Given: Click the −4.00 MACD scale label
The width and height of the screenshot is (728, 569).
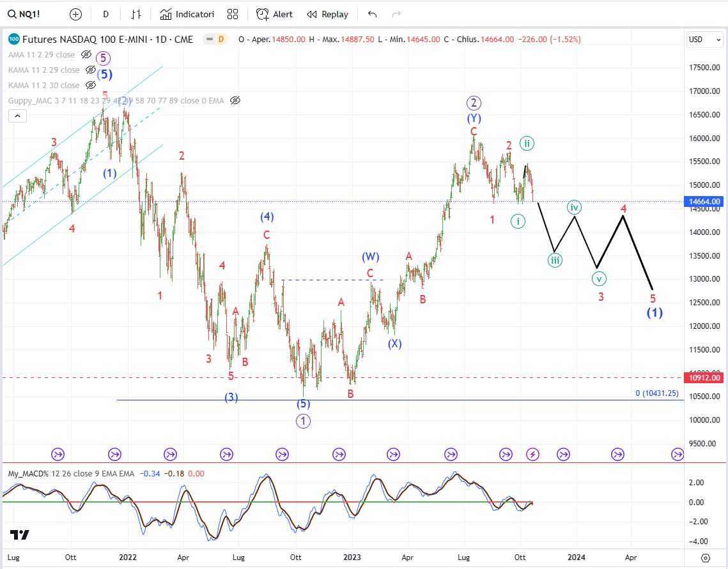Looking at the screenshot, I should coord(699,541).
